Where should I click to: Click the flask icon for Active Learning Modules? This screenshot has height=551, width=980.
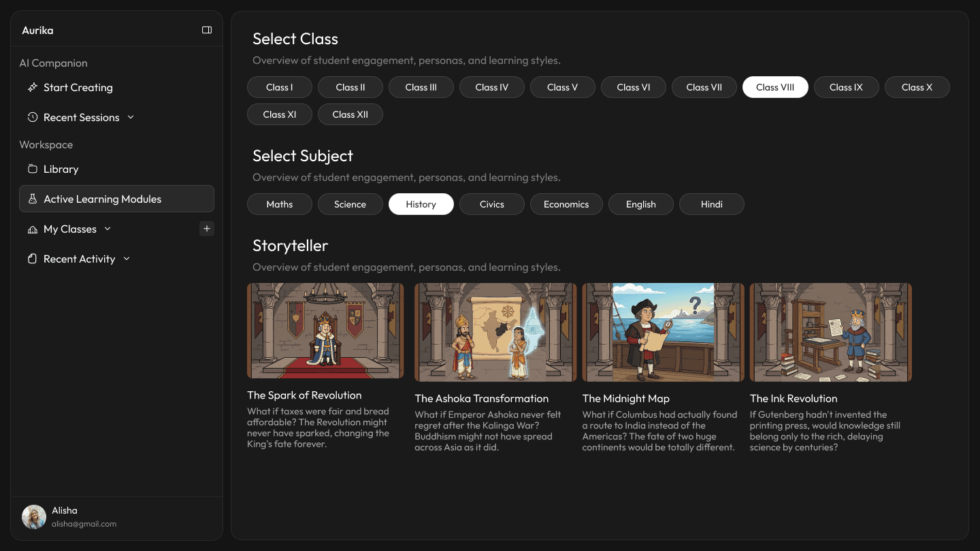32,199
